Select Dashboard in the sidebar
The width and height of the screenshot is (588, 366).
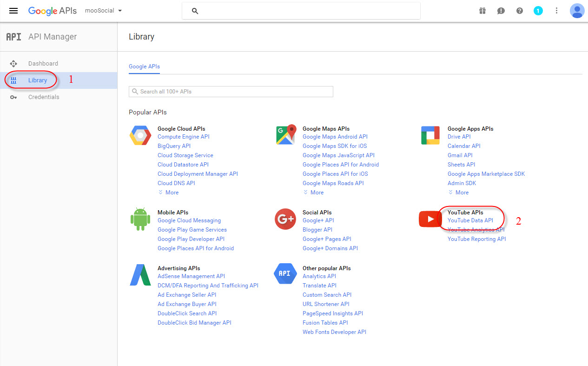coord(43,64)
